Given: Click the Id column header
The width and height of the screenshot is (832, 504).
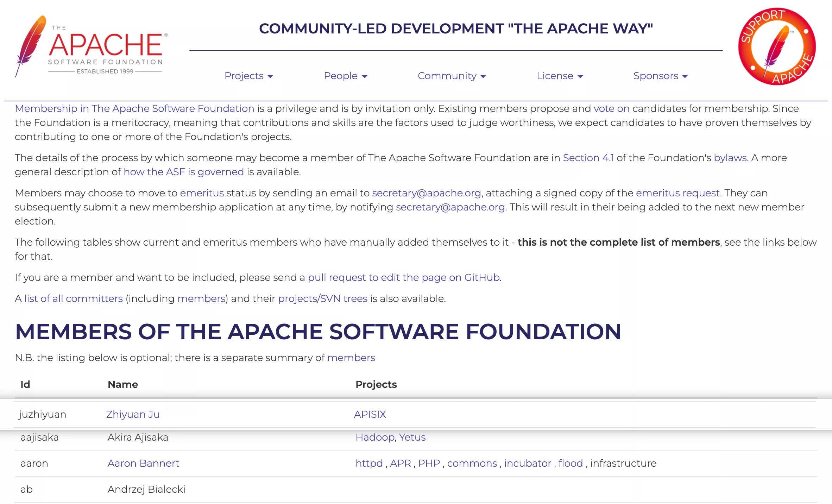Looking at the screenshot, I should pos(25,384).
